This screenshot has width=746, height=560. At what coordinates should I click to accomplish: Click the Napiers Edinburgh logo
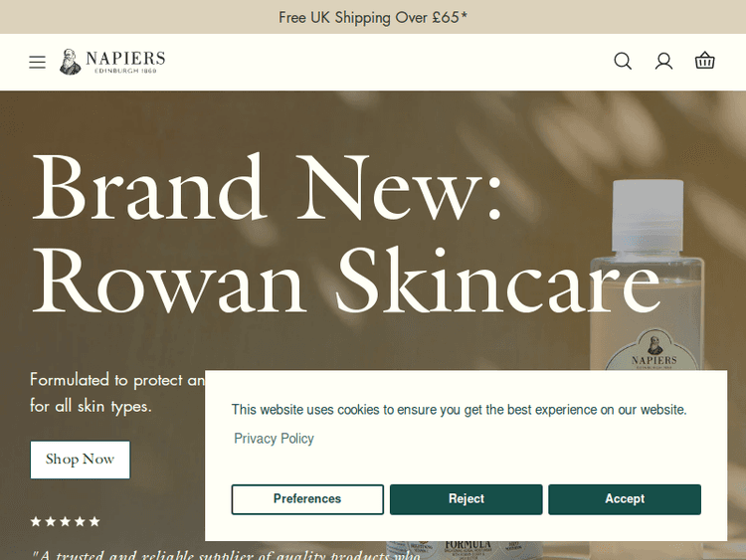coord(112,62)
